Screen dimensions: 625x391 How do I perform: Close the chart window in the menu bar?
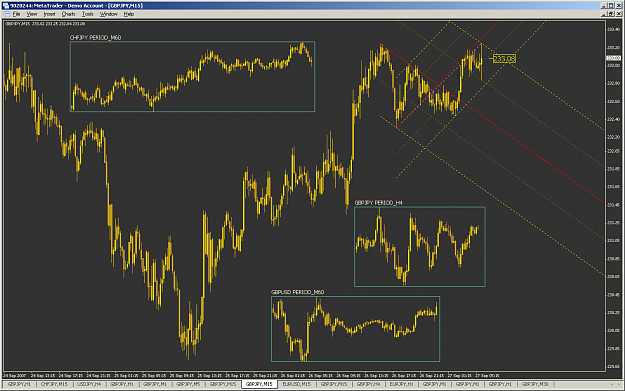click(x=618, y=14)
